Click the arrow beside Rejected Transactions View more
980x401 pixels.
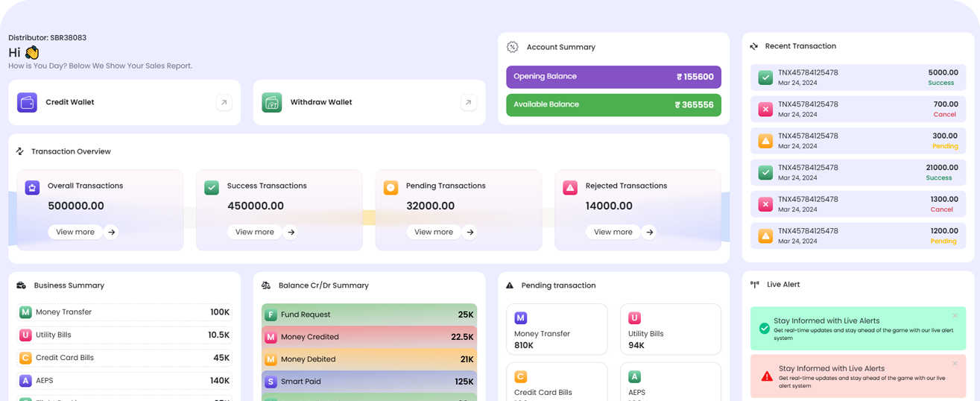coord(650,233)
